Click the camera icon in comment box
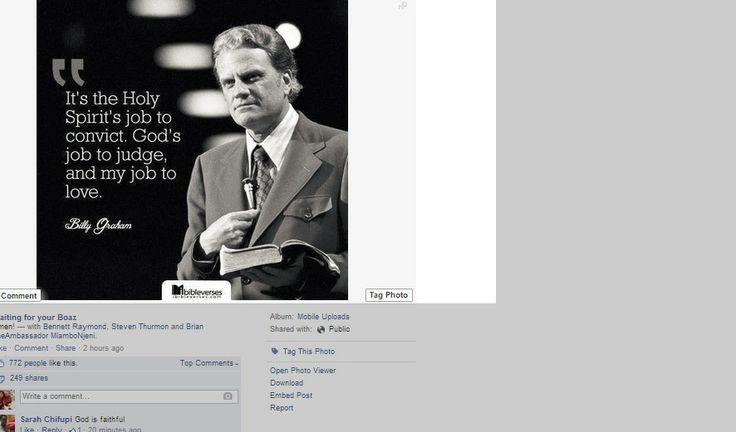This screenshot has height=432, width=736. [228, 396]
